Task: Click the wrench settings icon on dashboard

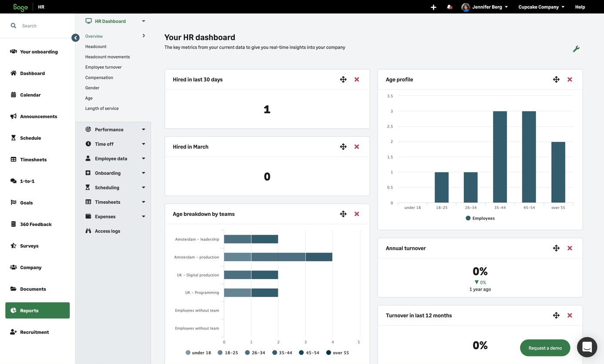Action: [x=576, y=49]
